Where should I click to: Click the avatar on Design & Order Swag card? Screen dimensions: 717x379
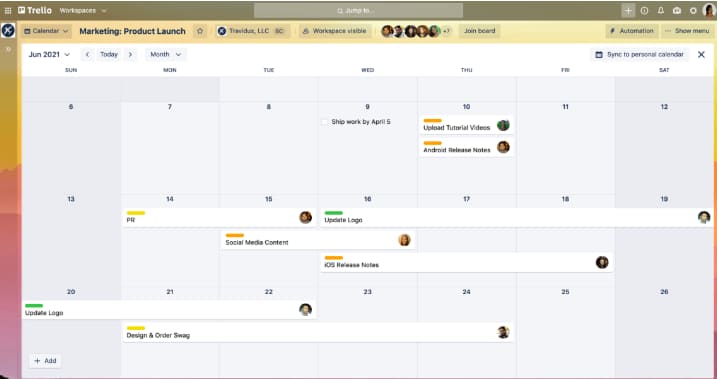coord(503,332)
